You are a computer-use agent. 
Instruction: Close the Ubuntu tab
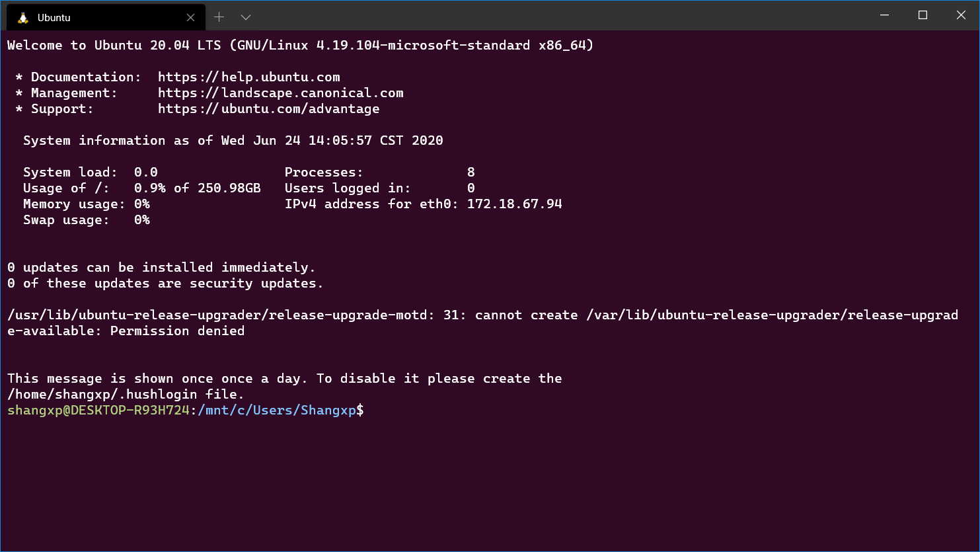point(191,18)
